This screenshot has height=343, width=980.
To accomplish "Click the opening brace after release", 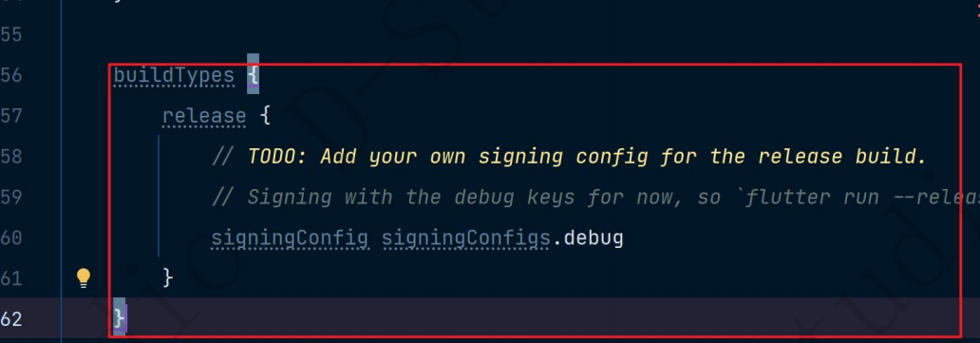I will 265,116.
